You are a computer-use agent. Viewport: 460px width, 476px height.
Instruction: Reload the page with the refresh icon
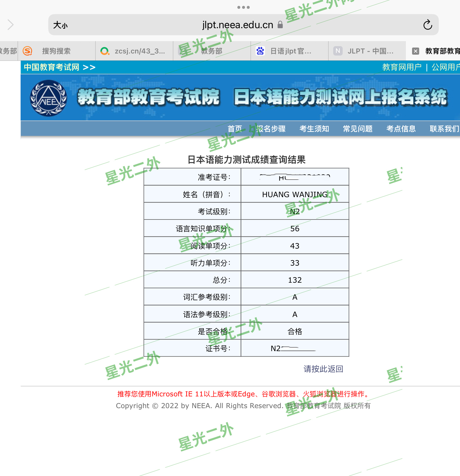coord(428,25)
